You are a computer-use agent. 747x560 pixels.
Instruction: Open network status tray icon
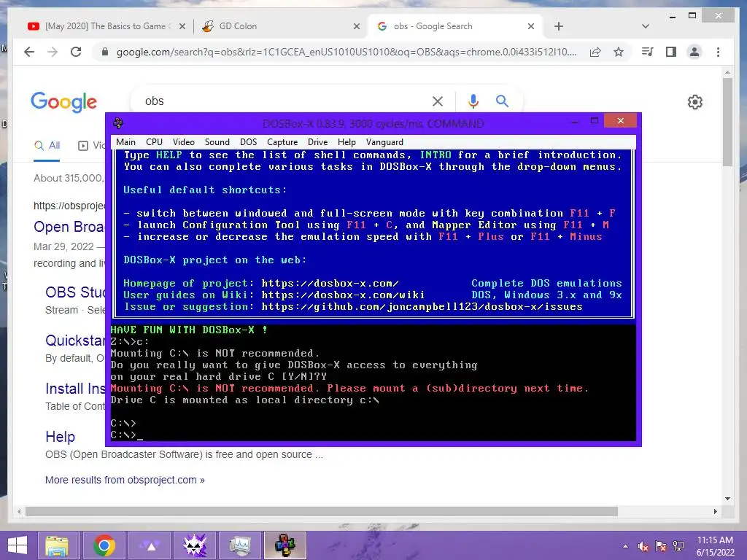[678, 546]
